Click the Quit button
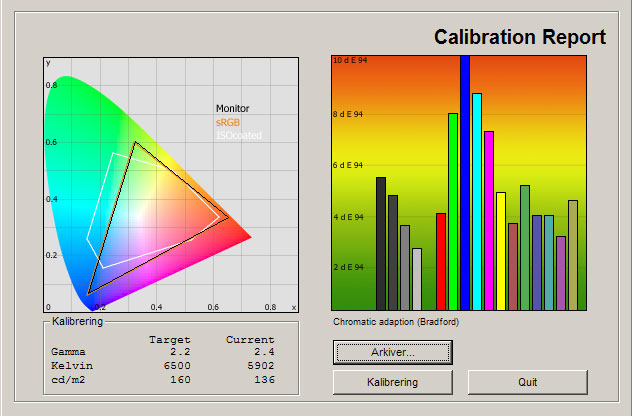The image size is (632, 416). point(528,382)
